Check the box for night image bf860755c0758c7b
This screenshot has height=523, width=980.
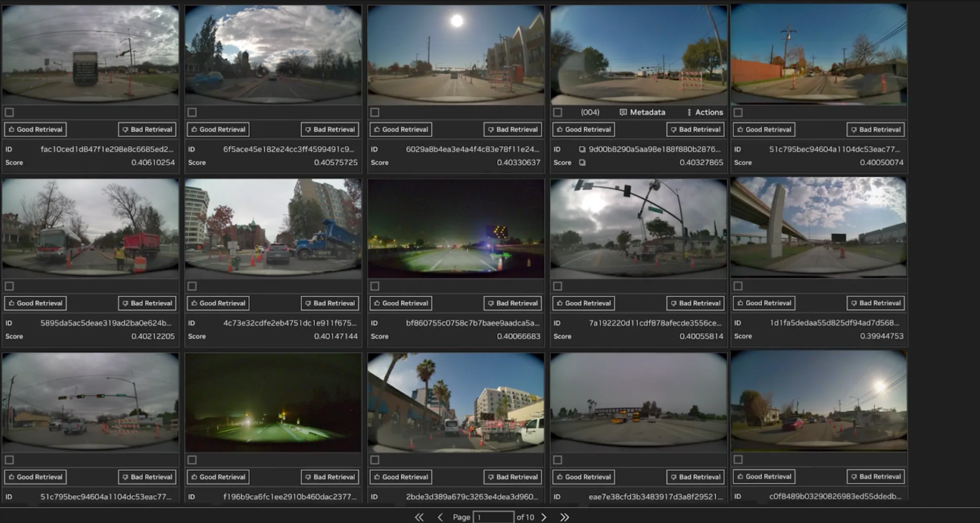pos(375,286)
